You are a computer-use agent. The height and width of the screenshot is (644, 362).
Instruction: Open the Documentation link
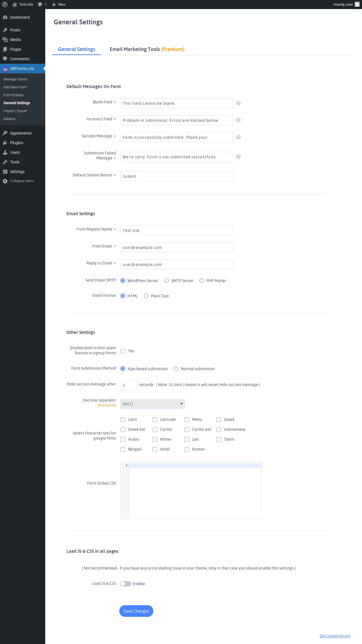click(x=335, y=636)
